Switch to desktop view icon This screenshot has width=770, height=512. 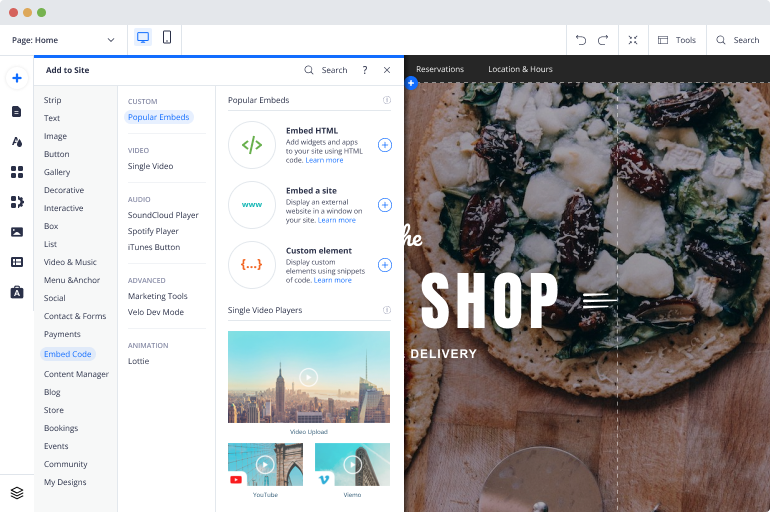pos(143,38)
